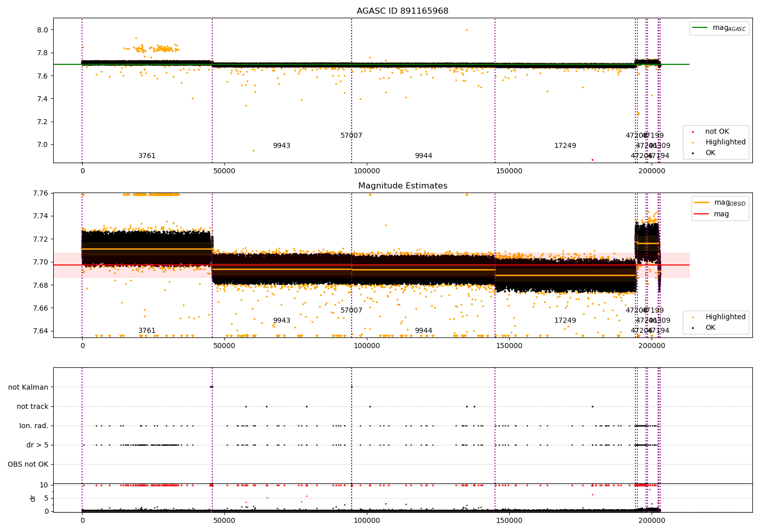Click "Highlighted" legend entry in the middle plot

(x=726, y=317)
